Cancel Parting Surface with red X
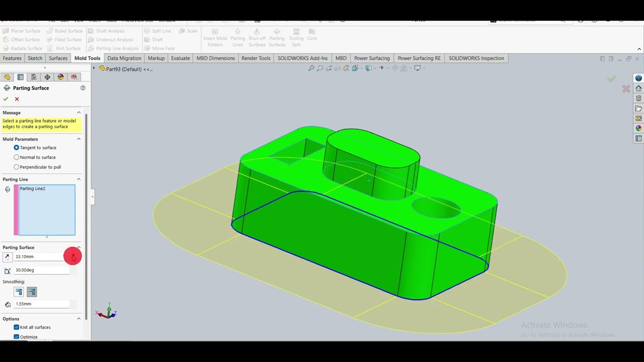 17,99
